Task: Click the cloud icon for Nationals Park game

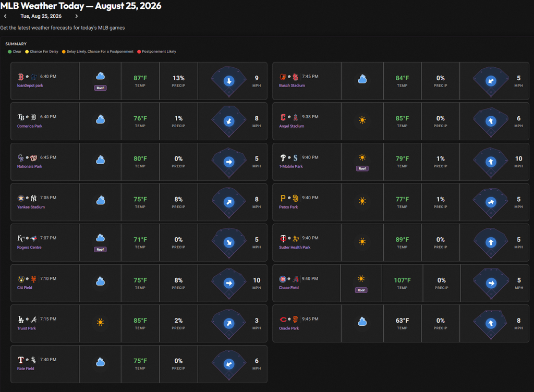Action: click(x=100, y=160)
